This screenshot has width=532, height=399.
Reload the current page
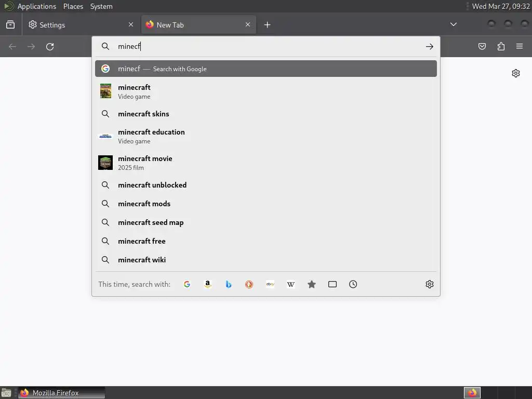coord(50,46)
